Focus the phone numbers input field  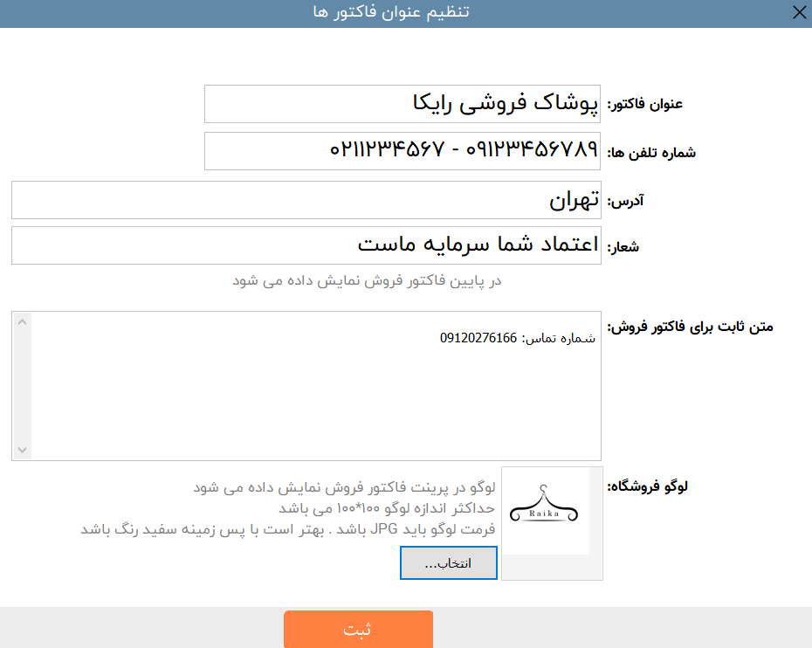[x=403, y=151]
